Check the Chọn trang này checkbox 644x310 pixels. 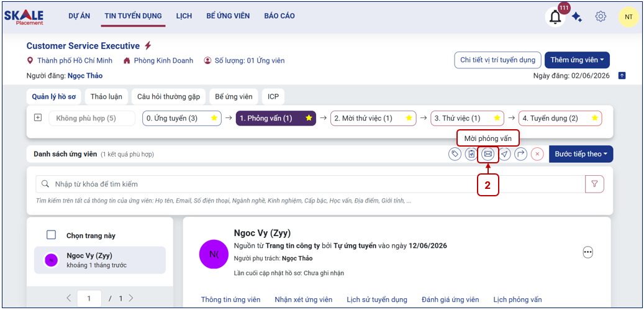point(52,235)
